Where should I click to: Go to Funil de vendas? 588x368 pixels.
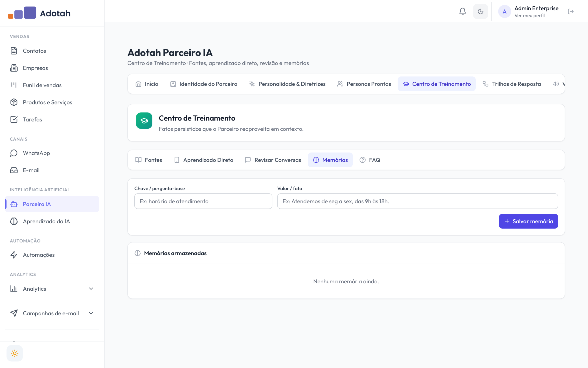click(x=52, y=85)
